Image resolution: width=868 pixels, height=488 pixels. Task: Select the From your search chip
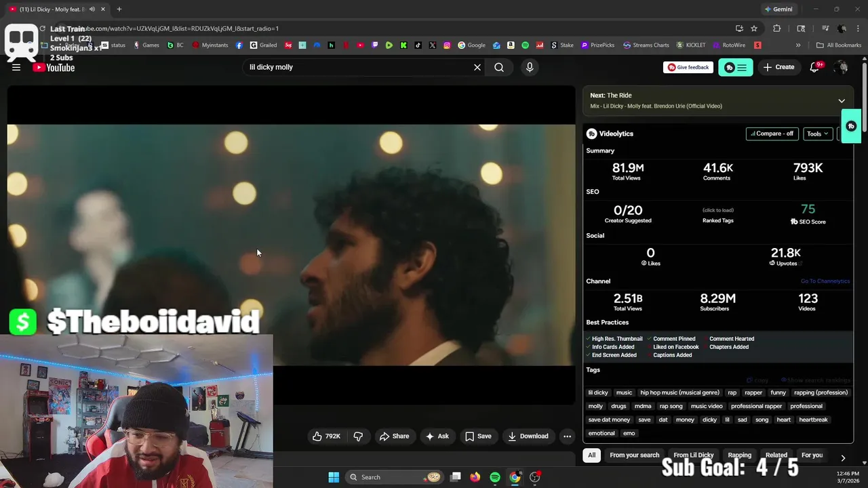coord(635,455)
